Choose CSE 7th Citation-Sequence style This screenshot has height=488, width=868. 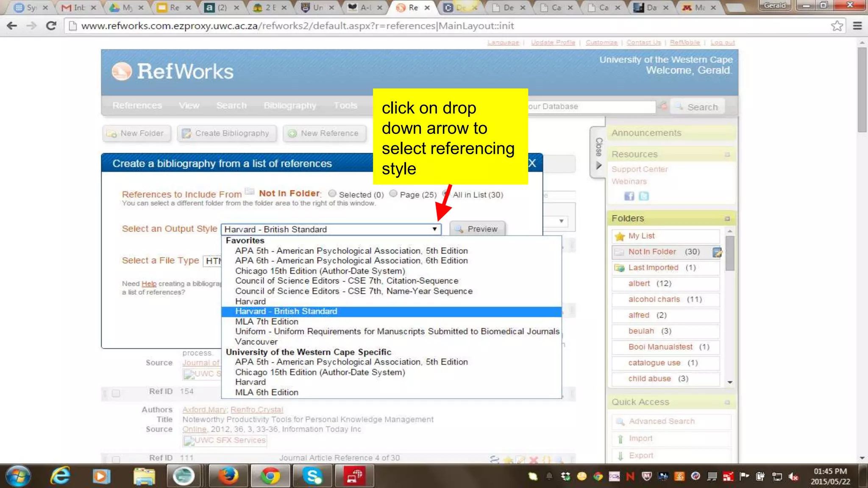tap(347, 281)
